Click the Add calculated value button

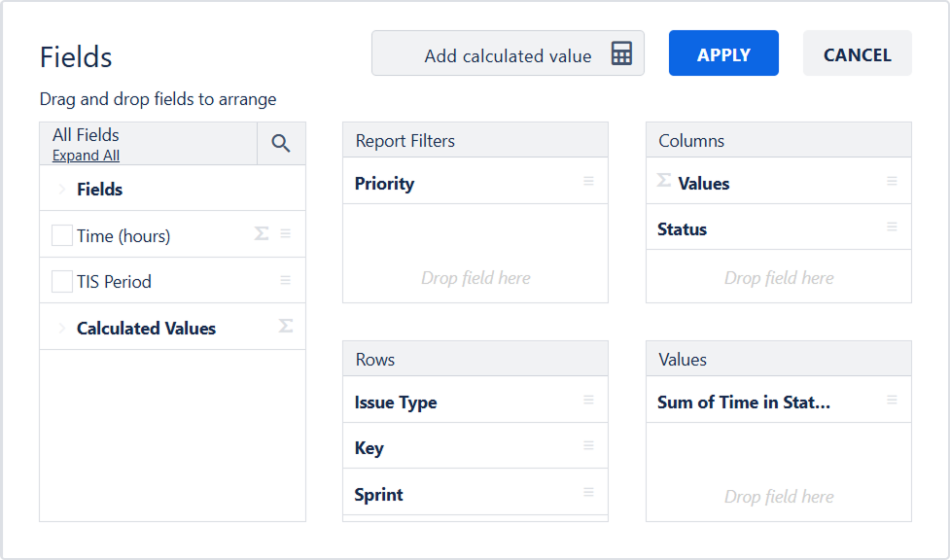click(507, 54)
